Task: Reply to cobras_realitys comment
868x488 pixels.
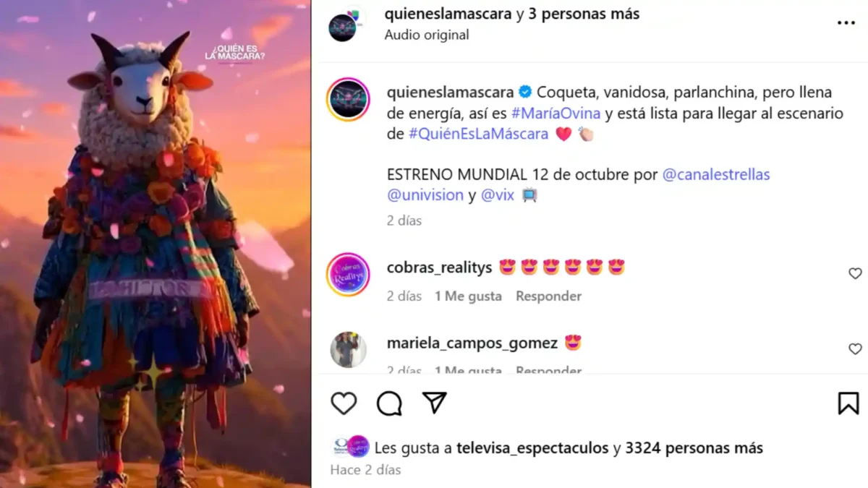Action: pyautogui.click(x=548, y=296)
